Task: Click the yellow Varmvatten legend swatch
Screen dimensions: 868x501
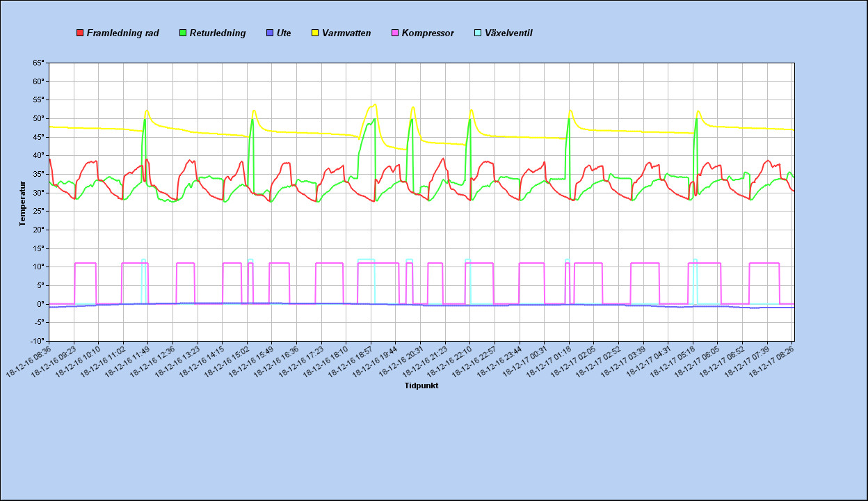Action: pyautogui.click(x=315, y=33)
